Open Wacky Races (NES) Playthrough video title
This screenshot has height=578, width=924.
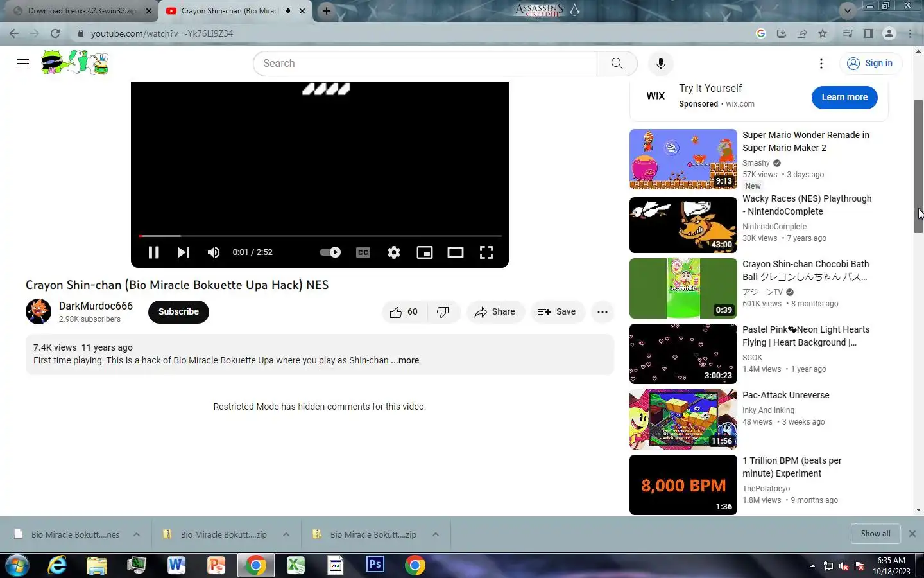coord(807,206)
